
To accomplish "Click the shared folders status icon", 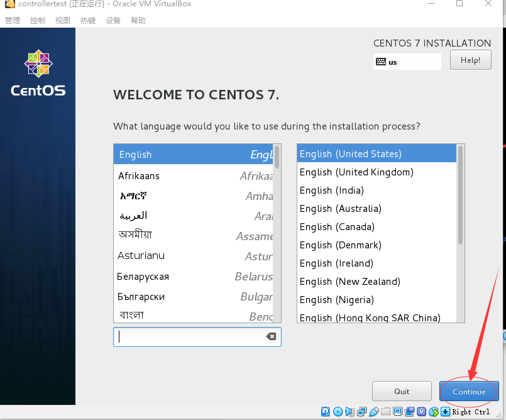I will [386, 412].
